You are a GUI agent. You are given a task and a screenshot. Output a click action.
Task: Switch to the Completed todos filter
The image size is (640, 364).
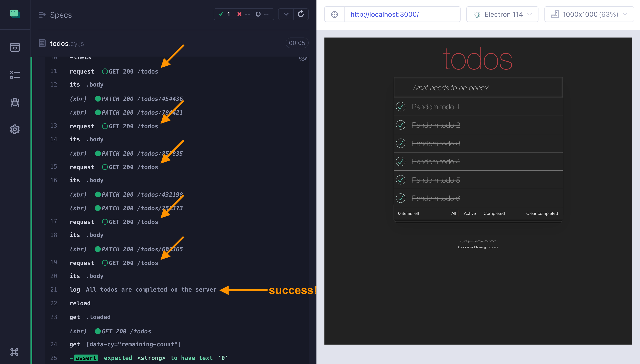[494, 213]
